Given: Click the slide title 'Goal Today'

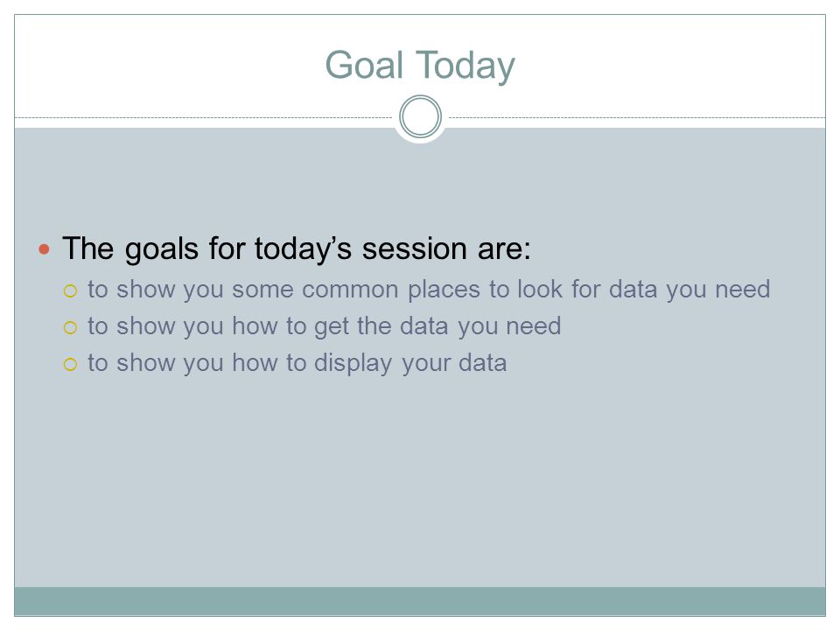Looking at the screenshot, I should pyautogui.click(x=420, y=66).
